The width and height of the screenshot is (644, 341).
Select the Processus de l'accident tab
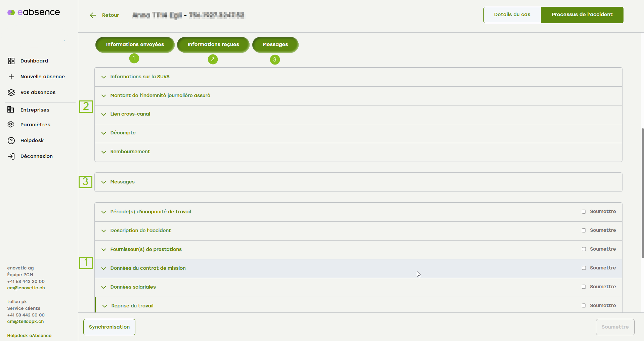[582, 15]
